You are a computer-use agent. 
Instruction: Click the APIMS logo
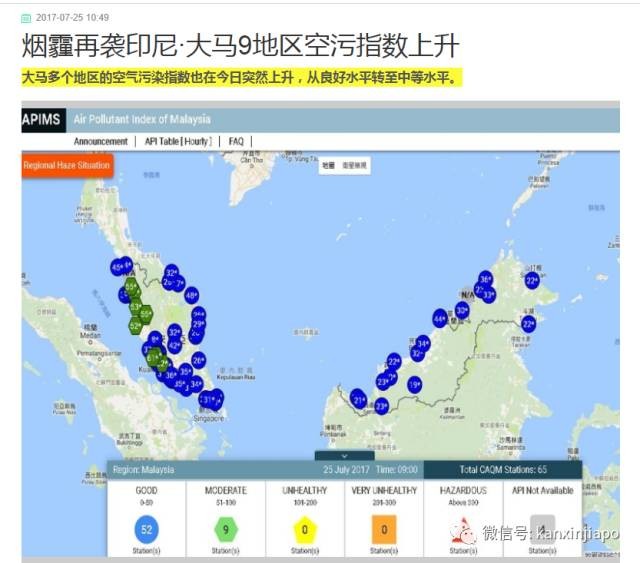(44, 121)
